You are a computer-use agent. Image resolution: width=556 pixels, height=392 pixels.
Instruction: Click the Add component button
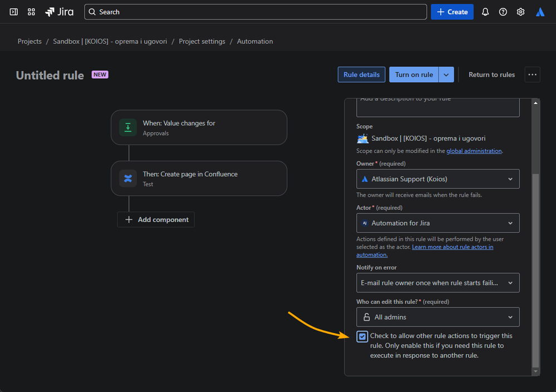pyautogui.click(x=156, y=220)
